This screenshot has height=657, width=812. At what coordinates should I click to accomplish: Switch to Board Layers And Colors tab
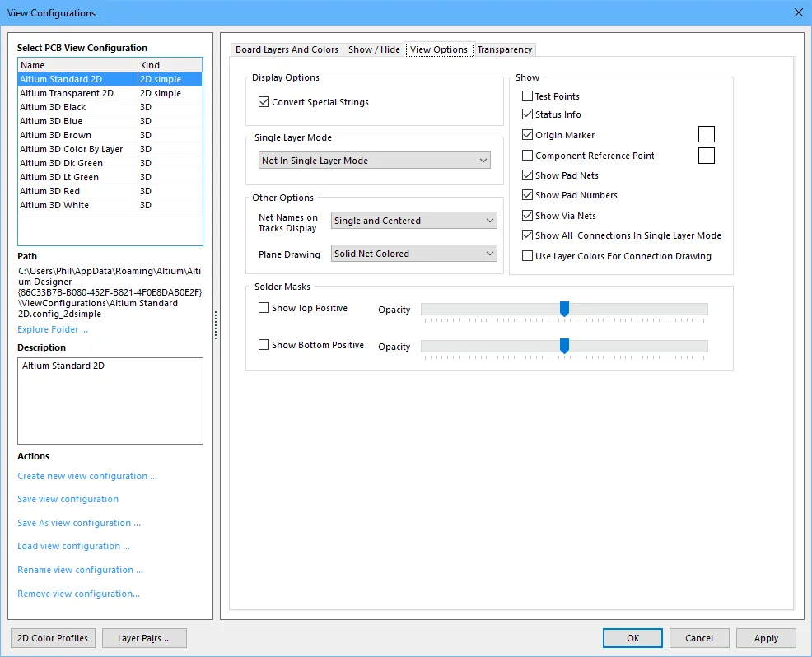(287, 49)
